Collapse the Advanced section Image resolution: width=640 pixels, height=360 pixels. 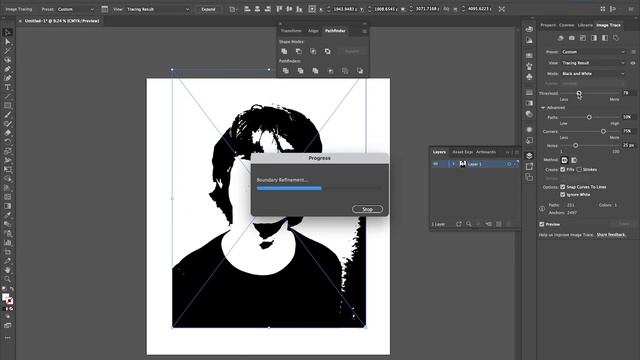click(x=543, y=108)
